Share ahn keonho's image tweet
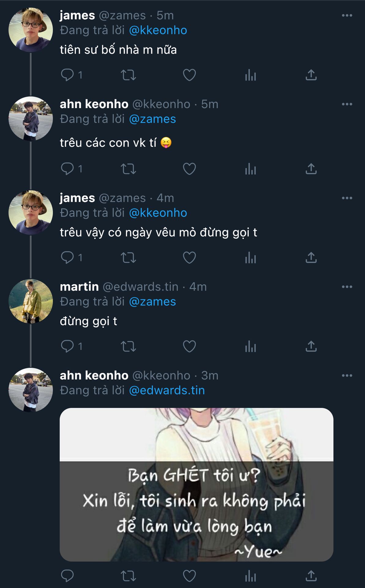365x588 pixels. pyautogui.click(x=311, y=576)
